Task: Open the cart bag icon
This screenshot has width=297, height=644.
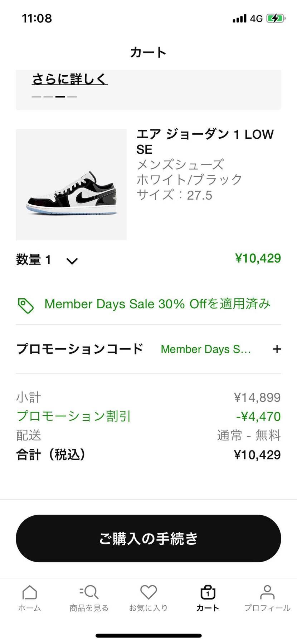Action: coord(208,592)
